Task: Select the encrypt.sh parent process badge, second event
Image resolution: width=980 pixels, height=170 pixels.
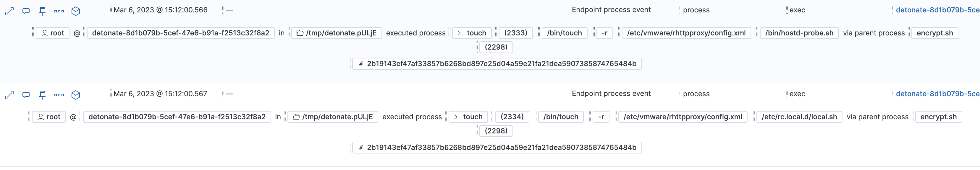Action: [939, 117]
